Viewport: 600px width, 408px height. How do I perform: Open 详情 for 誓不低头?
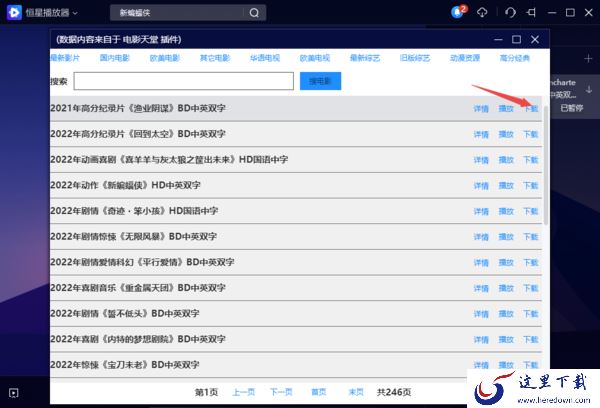[481, 314]
